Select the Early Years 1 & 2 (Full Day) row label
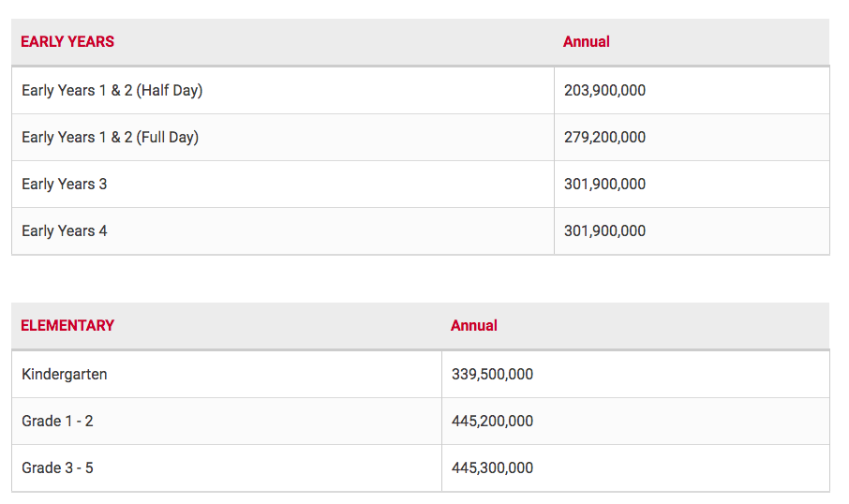This screenshot has height=504, width=849. click(111, 138)
